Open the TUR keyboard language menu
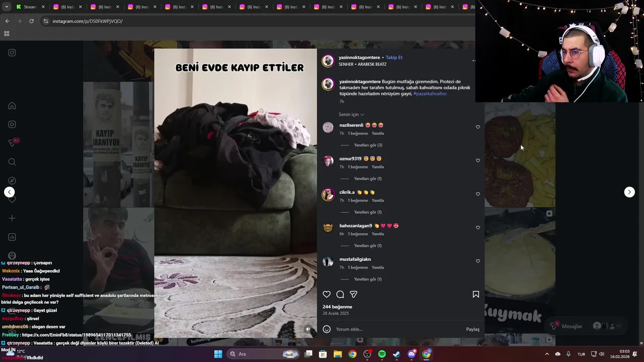The width and height of the screenshot is (644, 362). (x=581, y=354)
